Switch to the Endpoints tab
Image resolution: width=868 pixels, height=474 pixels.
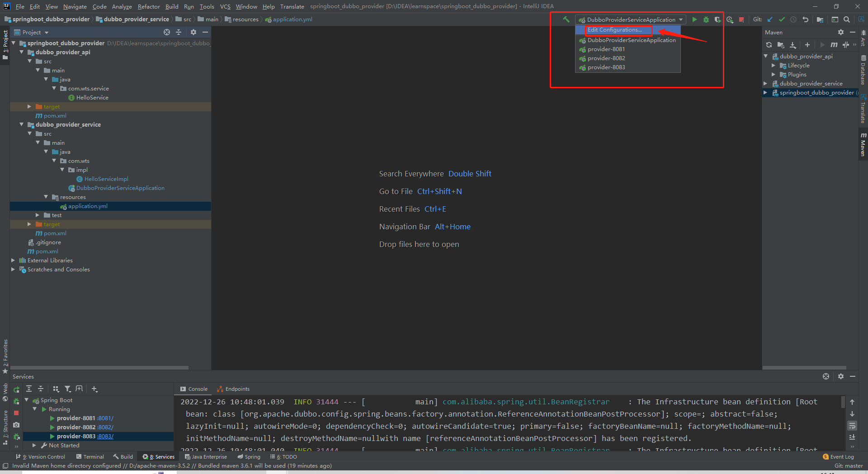coord(233,389)
